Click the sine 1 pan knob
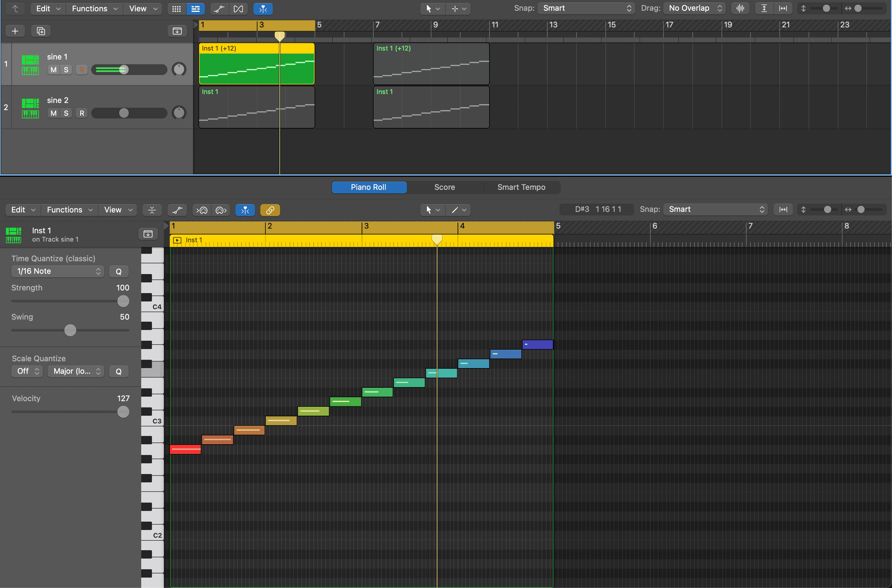The width and height of the screenshot is (892, 588). 179,69
